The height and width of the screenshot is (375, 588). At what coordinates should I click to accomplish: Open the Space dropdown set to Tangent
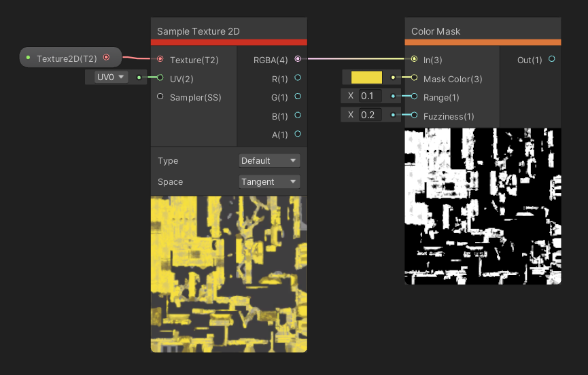tap(270, 182)
